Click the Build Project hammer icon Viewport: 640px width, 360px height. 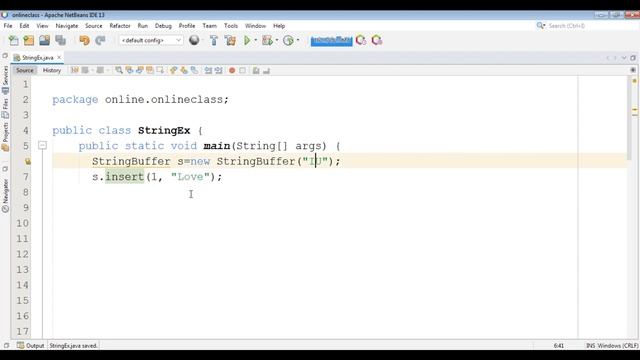pos(214,40)
